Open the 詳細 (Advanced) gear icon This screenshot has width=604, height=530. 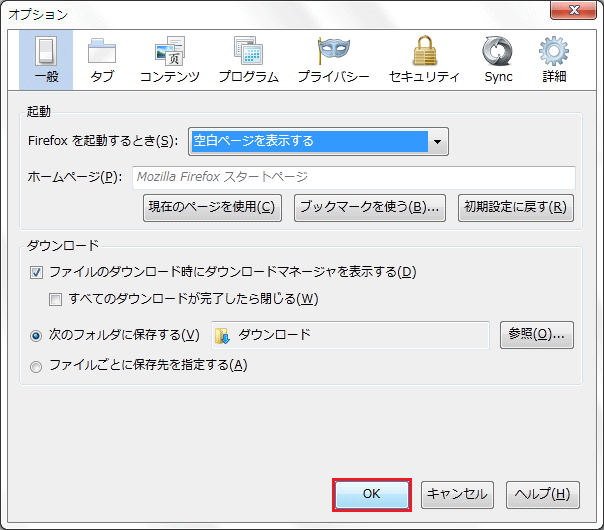pyautogui.click(x=554, y=52)
